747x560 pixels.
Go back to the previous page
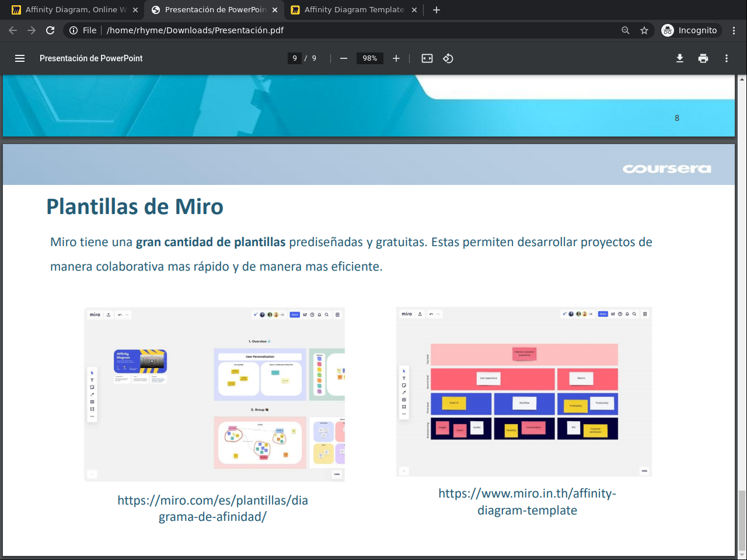(13, 30)
